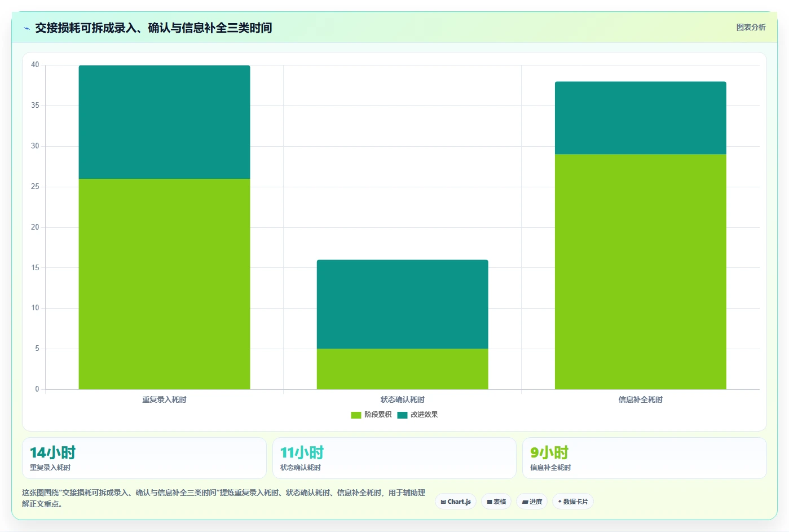Toggle the 改进效果 legend entry
The image size is (789, 532).
click(417, 415)
